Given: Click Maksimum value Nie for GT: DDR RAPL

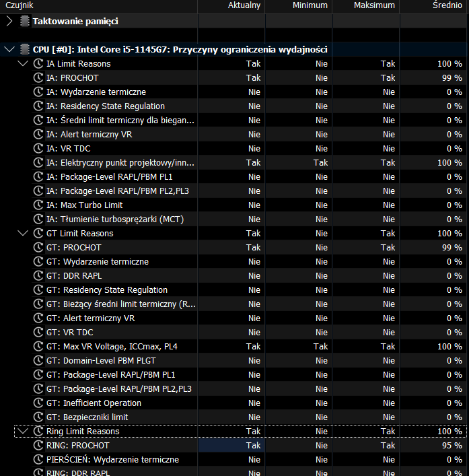Looking at the screenshot, I should [x=389, y=275].
